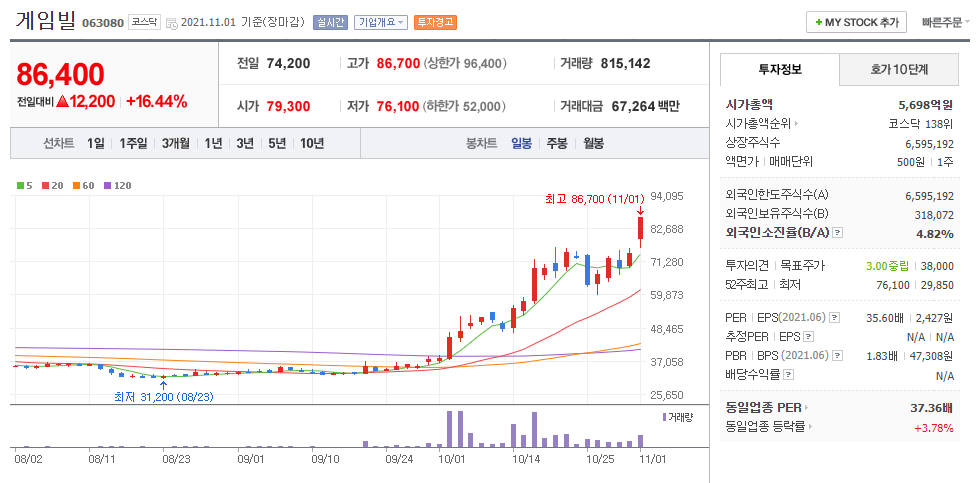Expand the 빠른주문 dropdown
This screenshot has height=483, width=977.
[x=946, y=23]
